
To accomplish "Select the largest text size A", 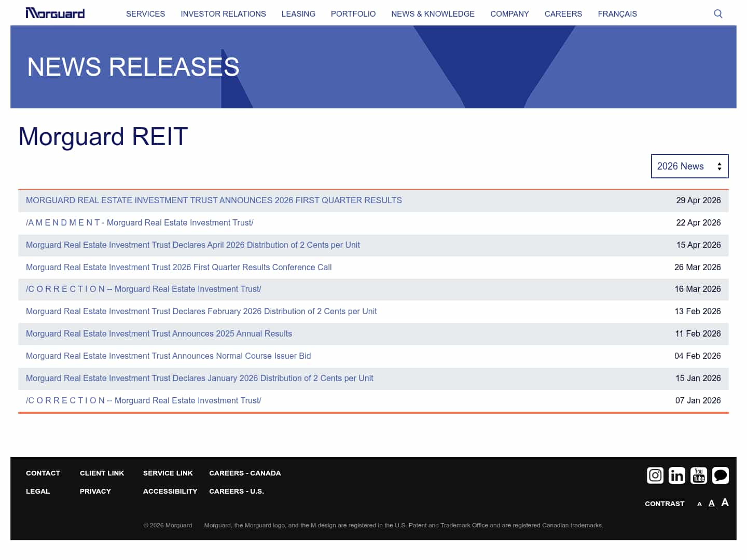I will tap(725, 502).
